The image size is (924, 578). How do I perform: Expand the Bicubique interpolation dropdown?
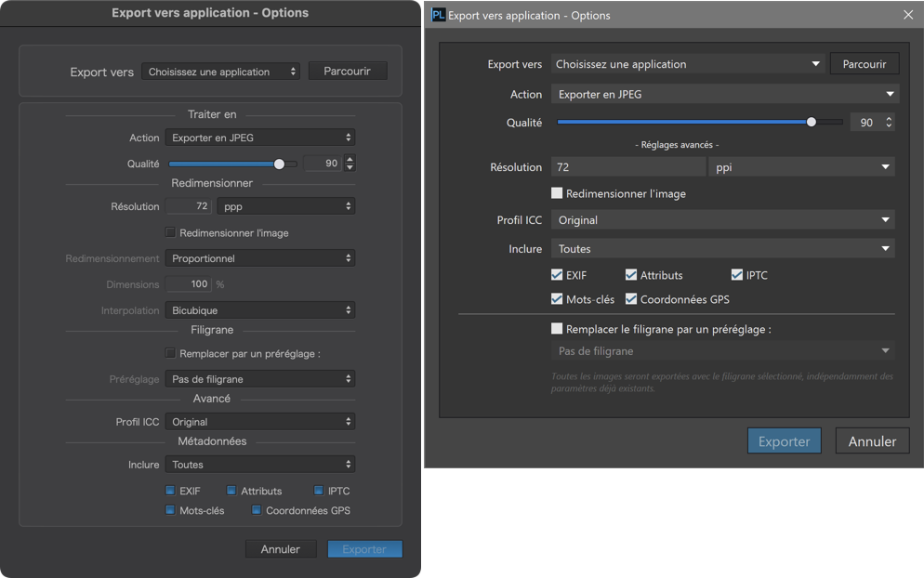260,310
